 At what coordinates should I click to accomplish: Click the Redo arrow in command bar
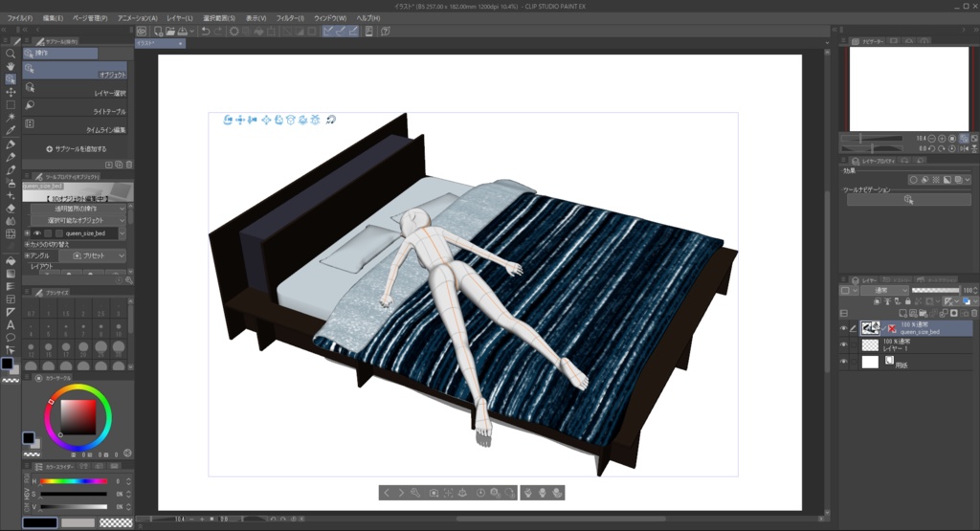coord(218,32)
